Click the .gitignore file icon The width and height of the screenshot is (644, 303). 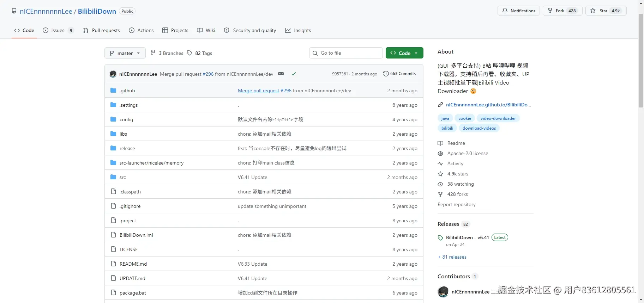click(x=113, y=206)
